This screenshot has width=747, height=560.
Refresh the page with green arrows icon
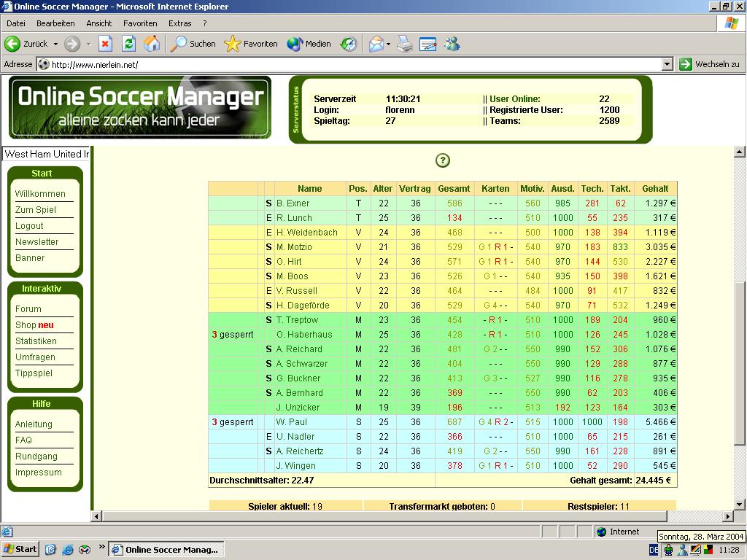tap(128, 44)
